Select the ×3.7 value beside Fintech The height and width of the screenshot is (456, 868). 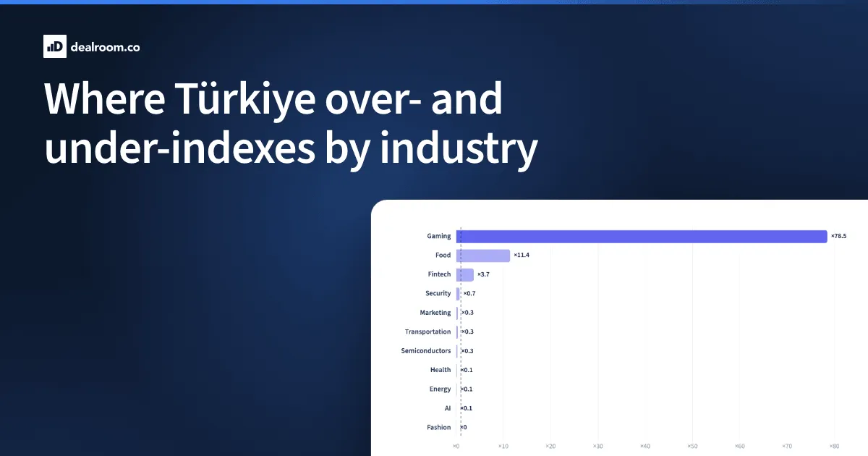(484, 274)
